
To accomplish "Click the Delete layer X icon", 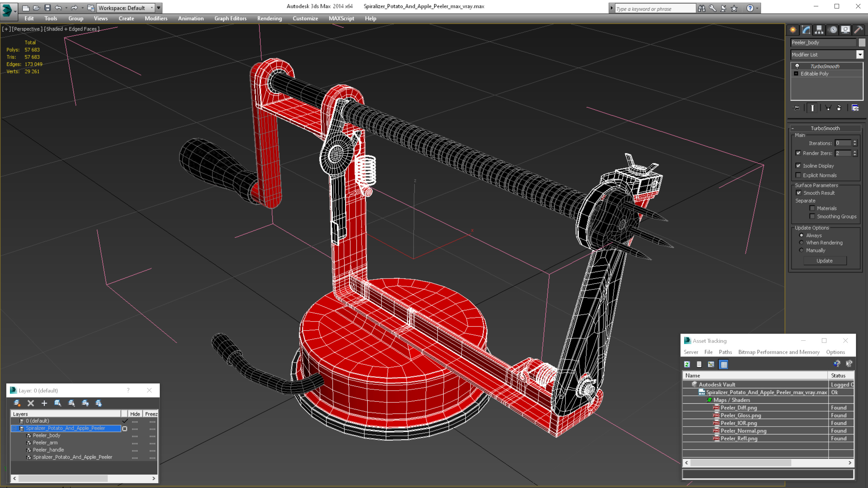I will pyautogui.click(x=31, y=403).
